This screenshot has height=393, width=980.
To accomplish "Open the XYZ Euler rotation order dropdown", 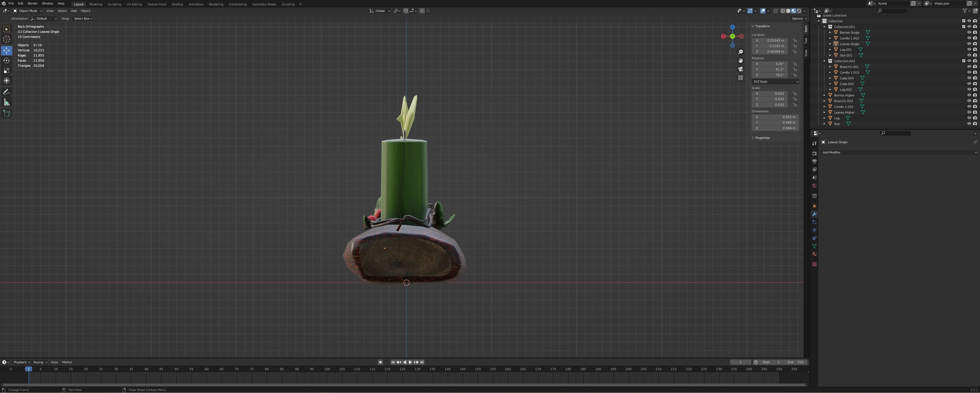I will point(775,81).
